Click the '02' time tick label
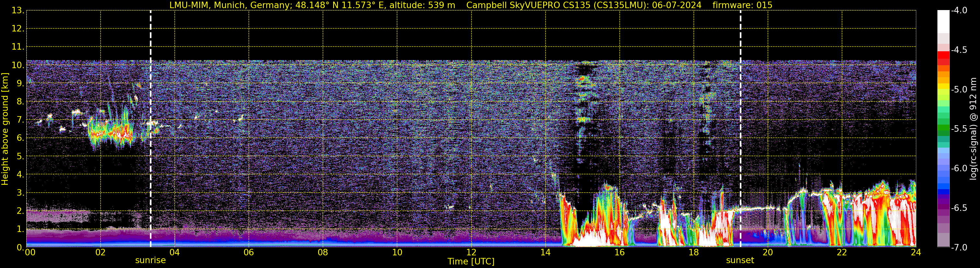 (100, 252)
